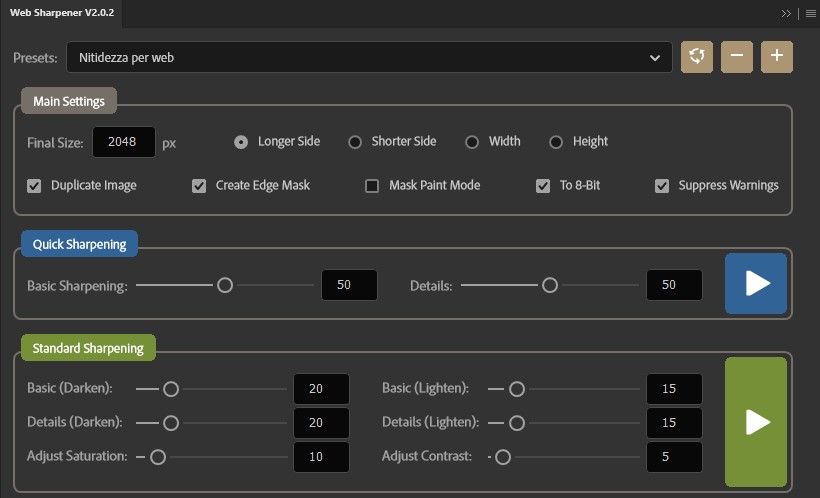820x498 pixels.
Task: Switch to Web Sharpener V2.0.2 tab
Action: click(x=61, y=13)
